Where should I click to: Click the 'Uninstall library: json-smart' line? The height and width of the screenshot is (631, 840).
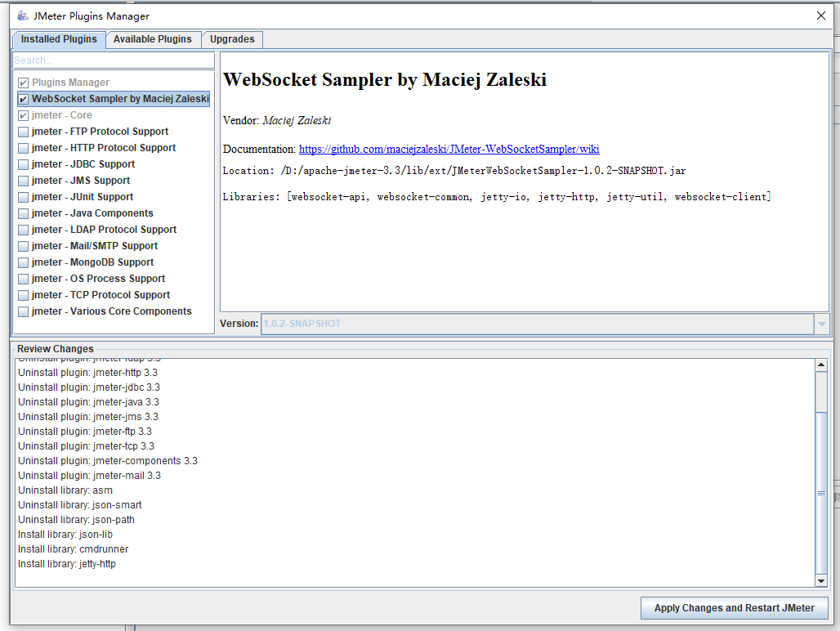pyautogui.click(x=80, y=505)
